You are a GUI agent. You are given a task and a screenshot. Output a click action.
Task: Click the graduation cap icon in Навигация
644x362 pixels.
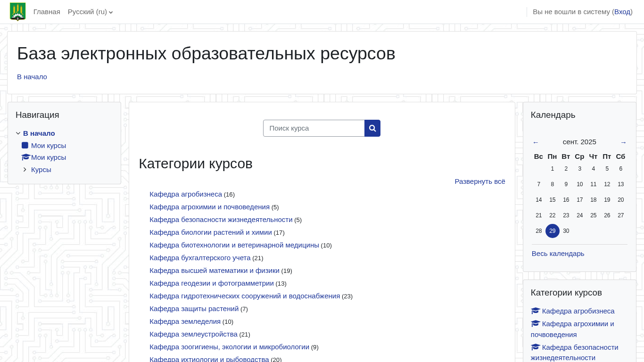coord(25,157)
